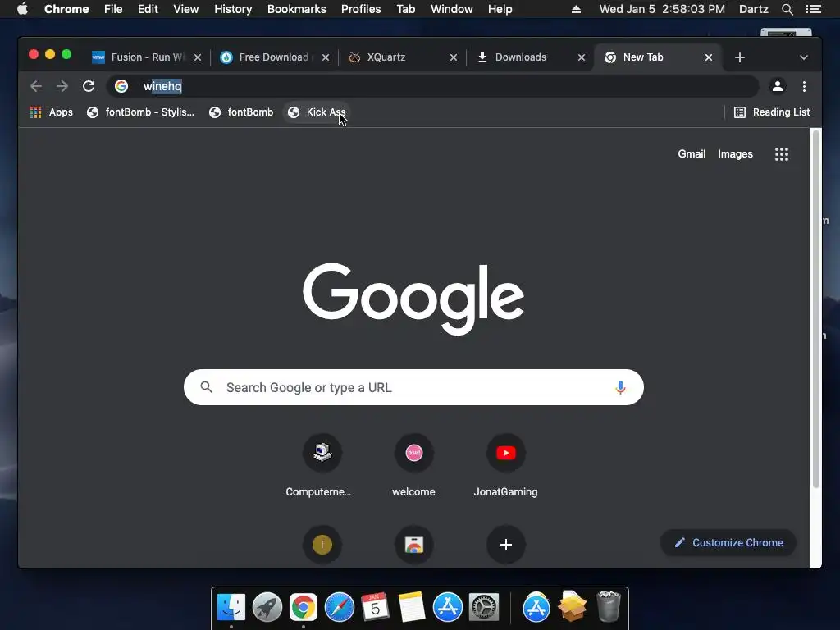Click the Google icon in address bar
Screen dimensions: 840x630
(121, 86)
